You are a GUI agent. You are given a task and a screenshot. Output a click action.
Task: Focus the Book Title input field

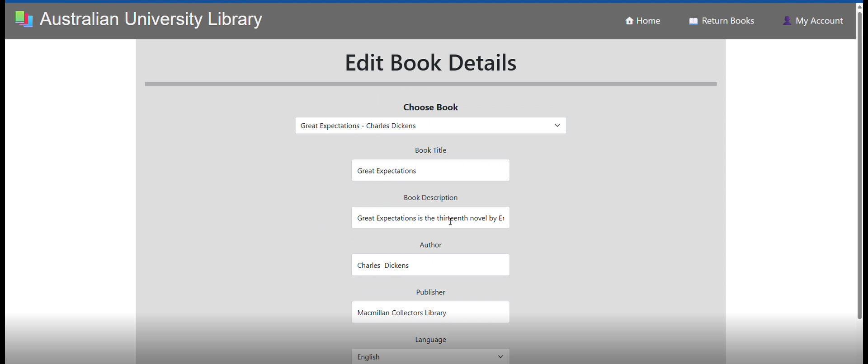coord(430,170)
